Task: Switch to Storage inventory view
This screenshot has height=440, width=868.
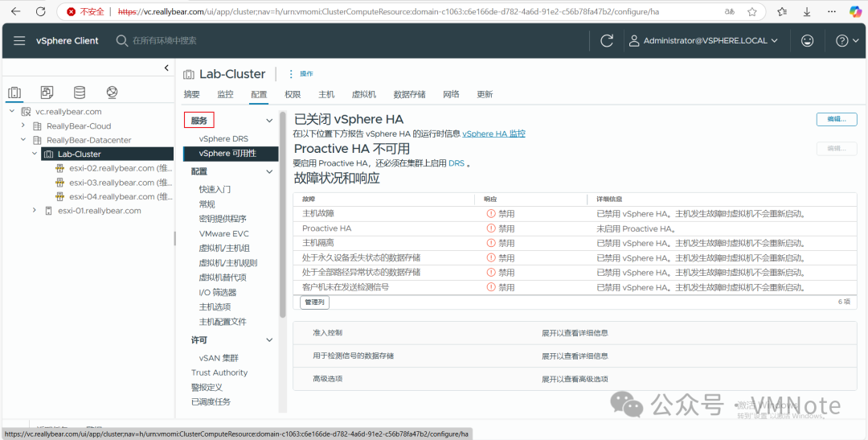Action: point(80,92)
